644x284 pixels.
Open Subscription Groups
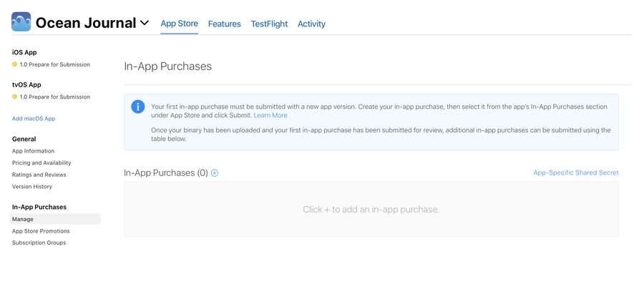[x=39, y=243]
